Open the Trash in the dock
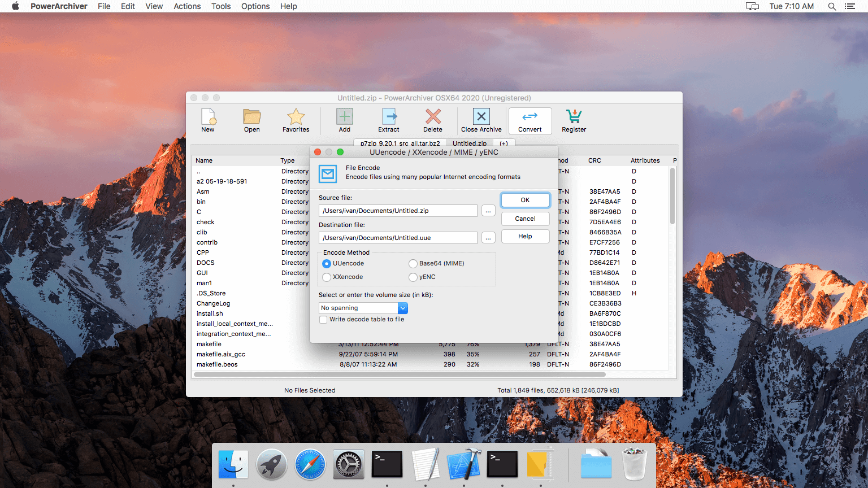 tap(635, 464)
